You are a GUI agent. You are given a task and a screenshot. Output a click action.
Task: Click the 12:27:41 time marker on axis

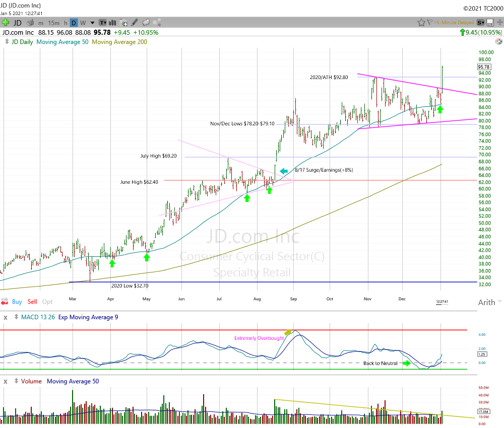(442, 302)
